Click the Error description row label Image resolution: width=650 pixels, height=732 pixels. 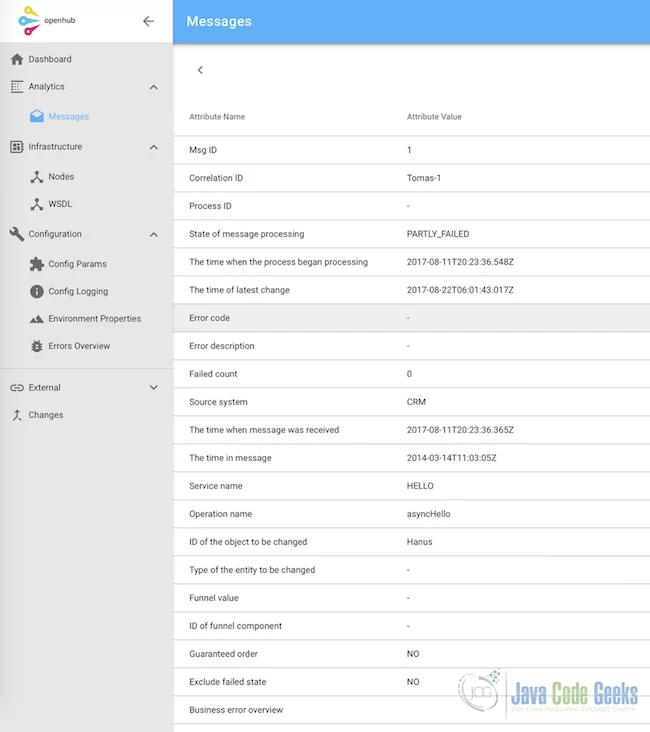[x=222, y=346]
